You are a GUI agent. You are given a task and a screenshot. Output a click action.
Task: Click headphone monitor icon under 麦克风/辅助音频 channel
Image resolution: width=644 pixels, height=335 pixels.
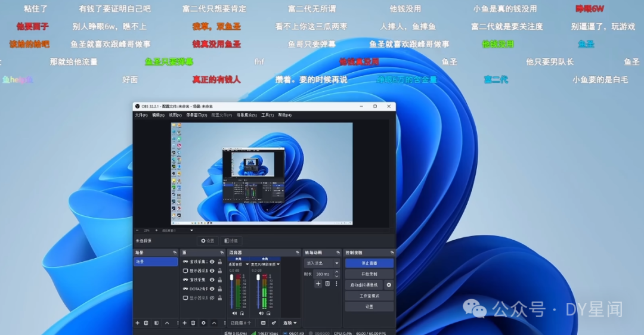[x=268, y=313]
